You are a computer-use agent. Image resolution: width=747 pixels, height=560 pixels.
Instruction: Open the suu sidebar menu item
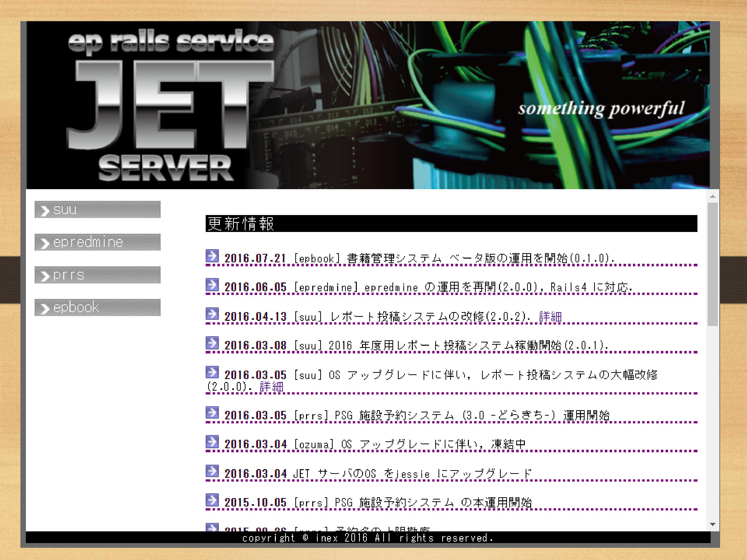pos(97,210)
